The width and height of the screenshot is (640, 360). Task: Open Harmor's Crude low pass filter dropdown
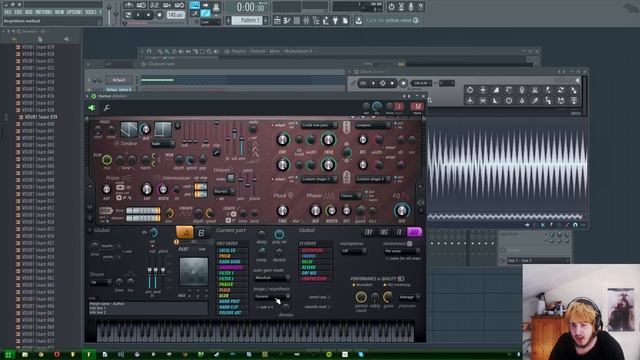coord(320,125)
